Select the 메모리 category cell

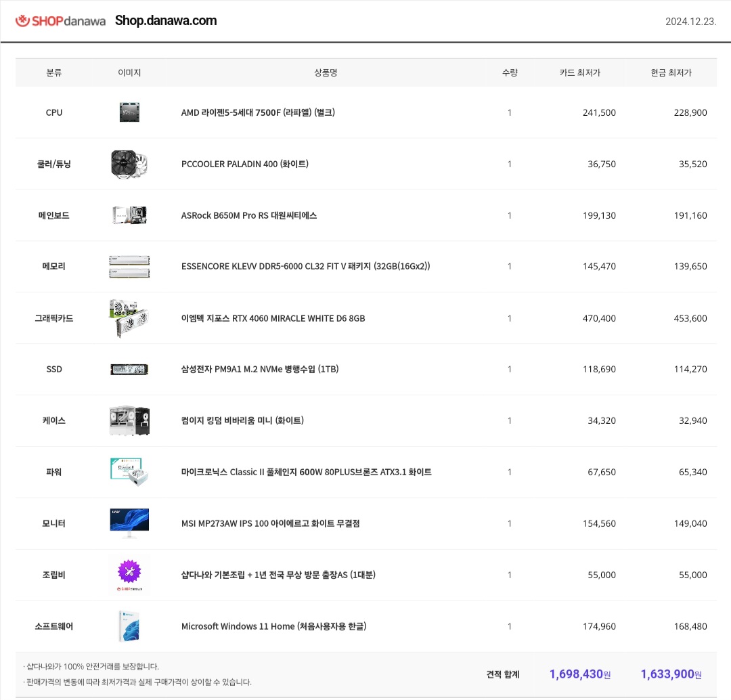coord(54,266)
